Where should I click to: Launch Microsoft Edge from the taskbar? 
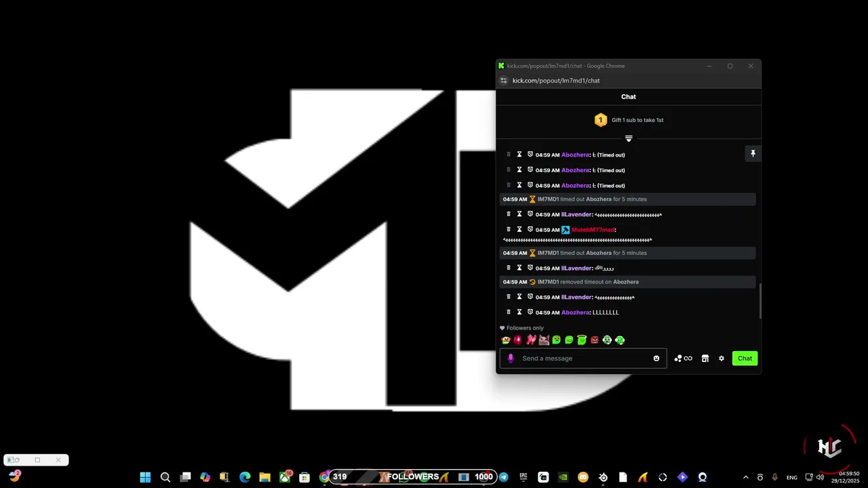click(245, 477)
